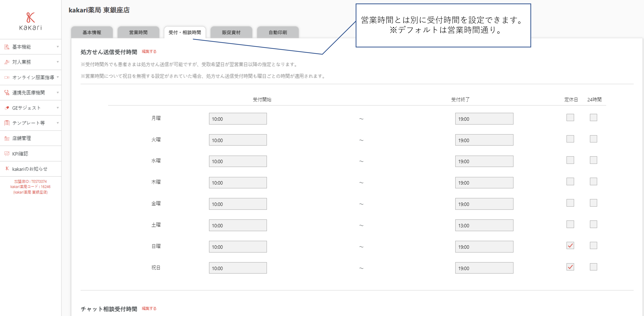Open the 販促資材 tab

(x=231, y=32)
